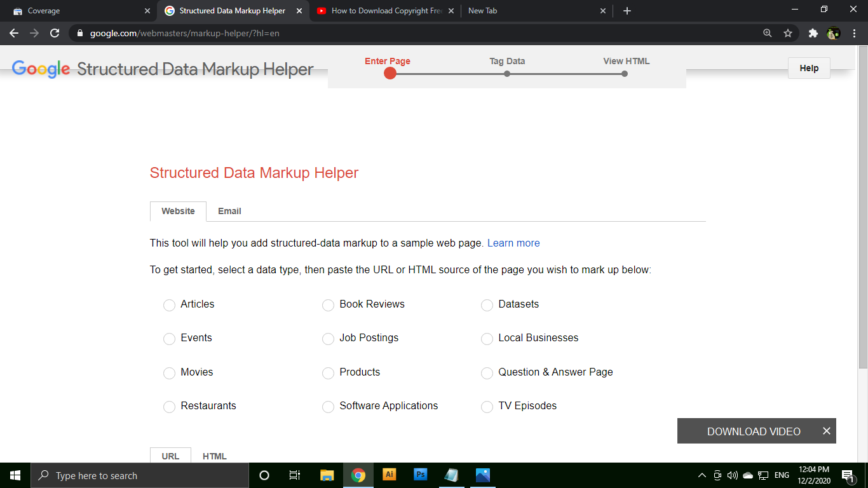868x488 pixels.
Task: Open the Help button
Action: point(808,68)
